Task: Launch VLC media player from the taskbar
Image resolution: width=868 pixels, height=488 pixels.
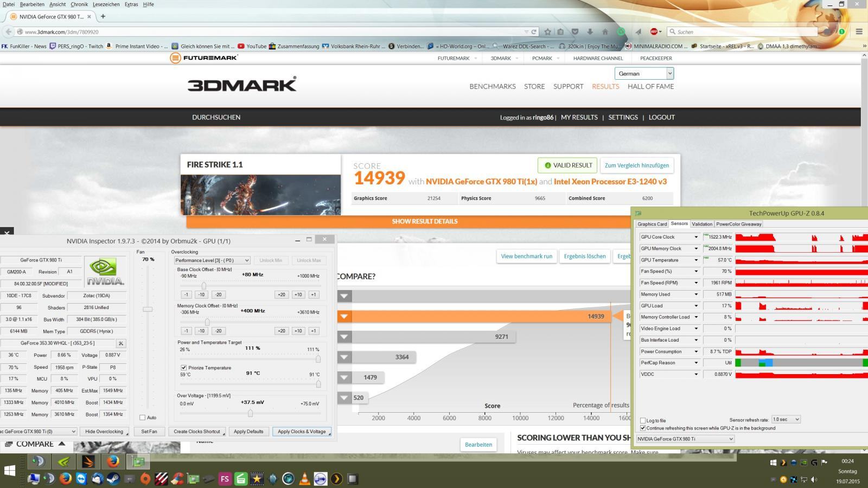Action: [x=305, y=479]
